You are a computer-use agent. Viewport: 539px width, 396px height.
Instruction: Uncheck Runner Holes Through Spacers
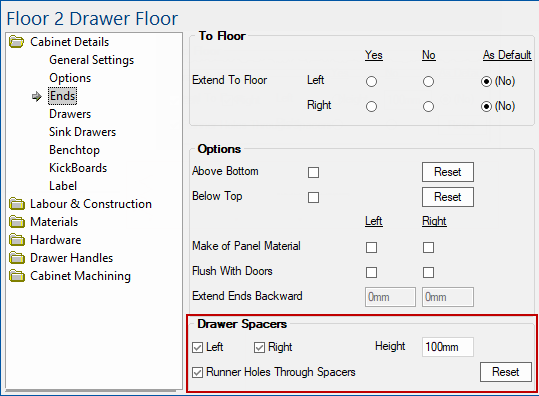(x=197, y=372)
